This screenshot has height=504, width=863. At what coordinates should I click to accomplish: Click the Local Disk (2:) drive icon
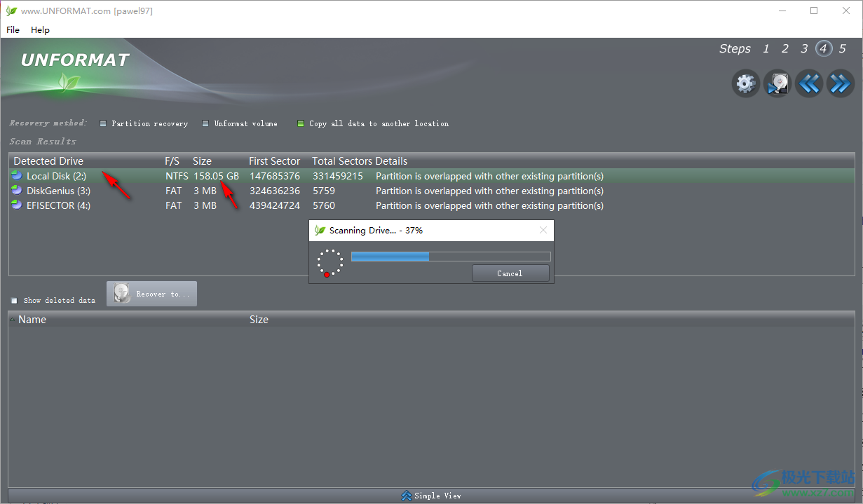17,176
